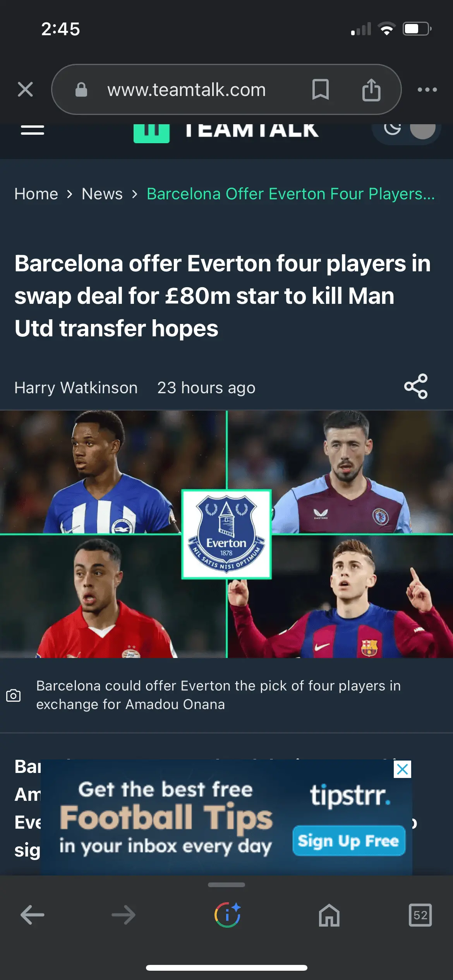Open the TeamTalk hamburger menu
The width and height of the screenshot is (453, 980).
pos(33,130)
